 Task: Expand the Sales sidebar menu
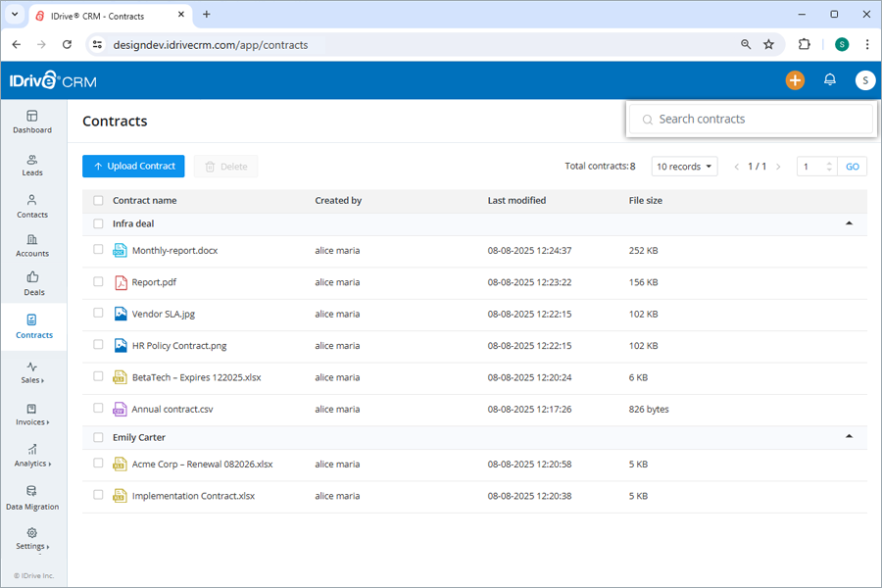(x=32, y=374)
